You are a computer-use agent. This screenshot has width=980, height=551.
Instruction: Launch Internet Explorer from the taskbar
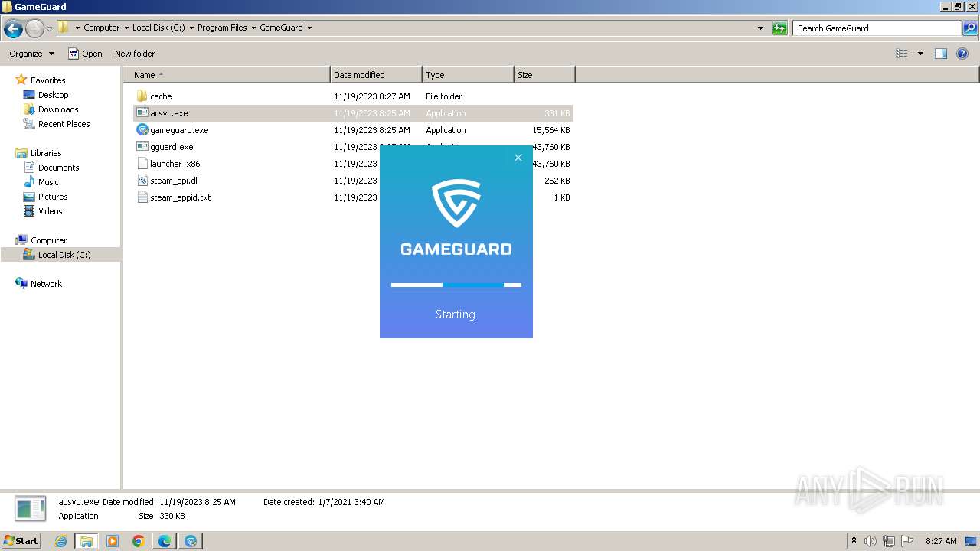61,541
